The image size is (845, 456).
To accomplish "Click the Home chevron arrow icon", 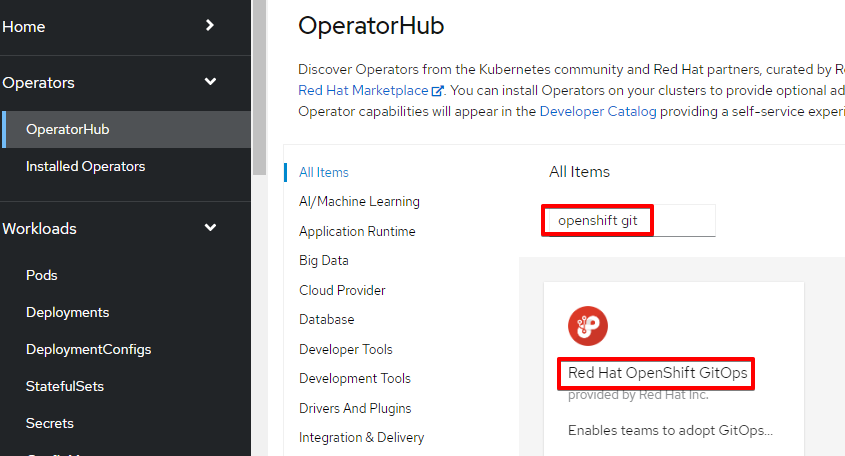I will (x=210, y=25).
